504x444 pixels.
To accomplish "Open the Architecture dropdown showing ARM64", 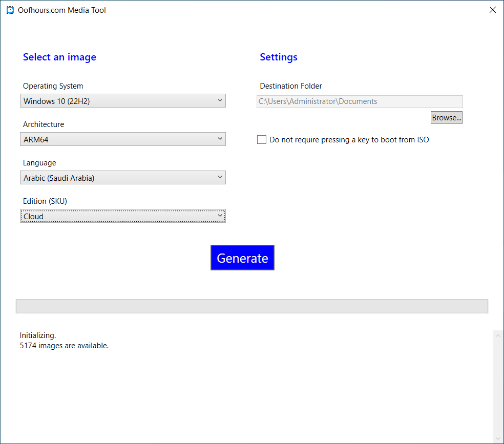I will point(123,139).
